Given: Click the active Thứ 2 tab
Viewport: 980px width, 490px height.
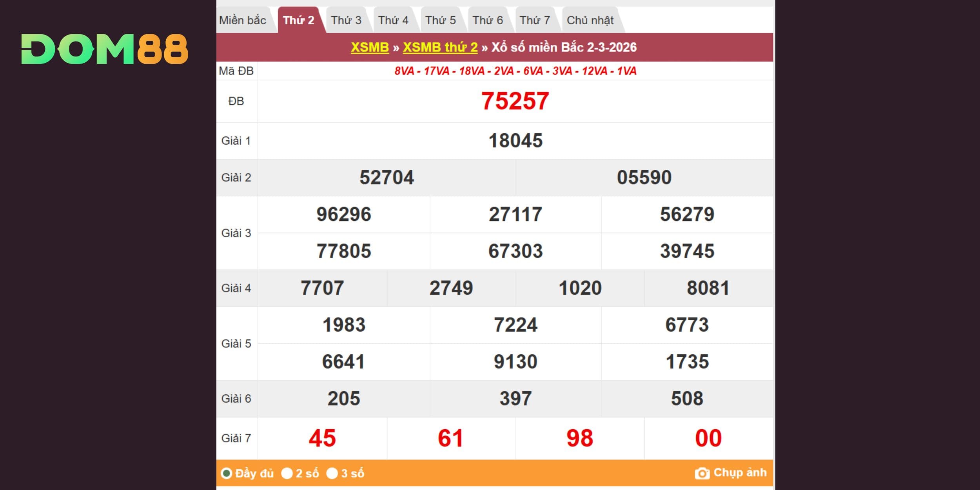Looking at the screenshot, I should [x=298, y=20].
